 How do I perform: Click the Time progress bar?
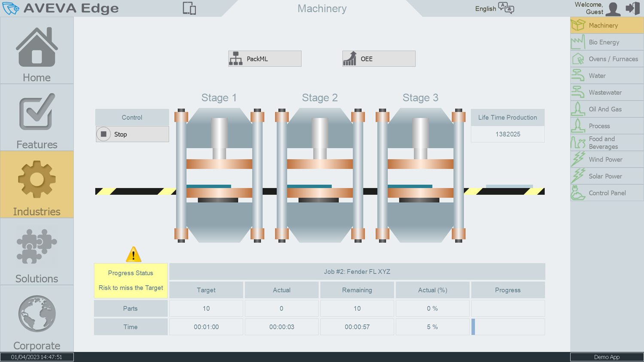(508, 327)
